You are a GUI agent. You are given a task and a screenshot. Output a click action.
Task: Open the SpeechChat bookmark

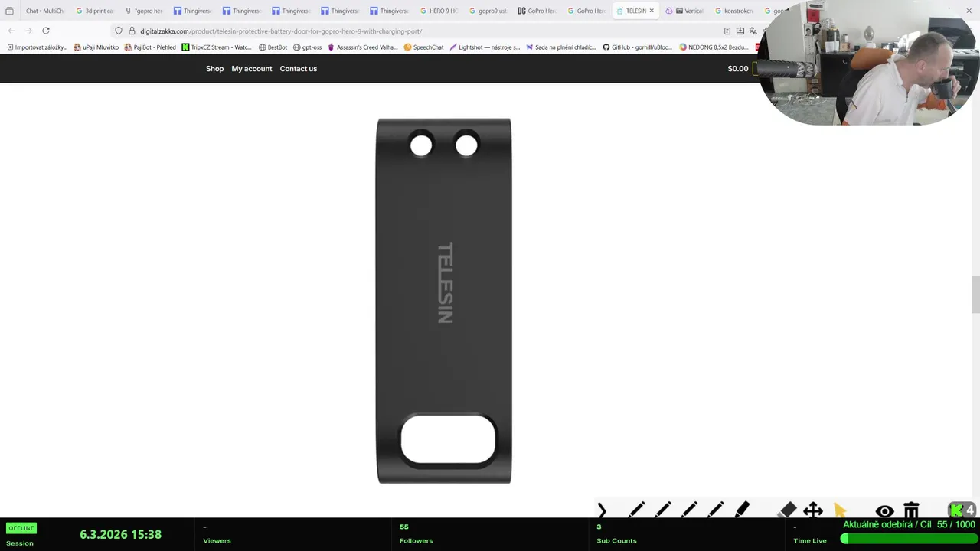(x=423, y=47)
